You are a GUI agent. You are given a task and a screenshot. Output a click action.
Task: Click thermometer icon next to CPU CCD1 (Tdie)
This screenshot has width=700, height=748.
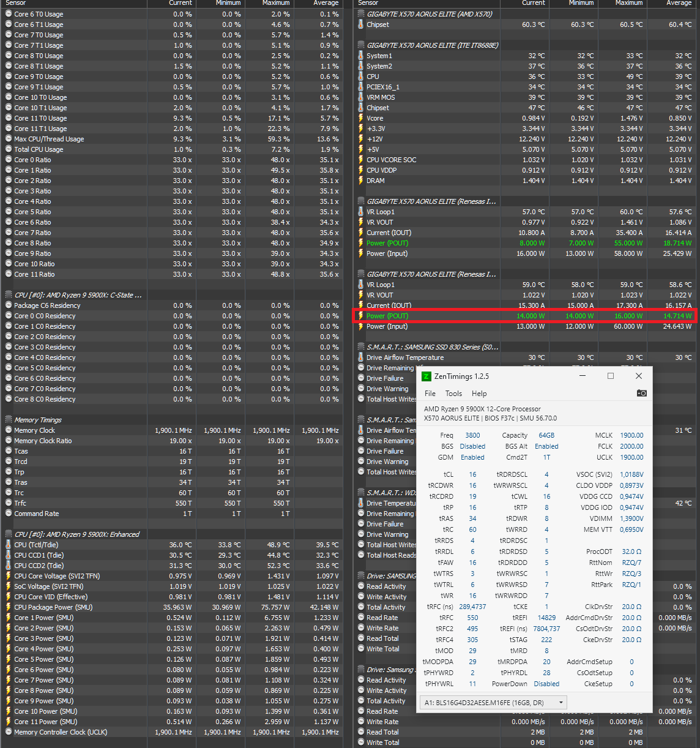click(9, 555)
